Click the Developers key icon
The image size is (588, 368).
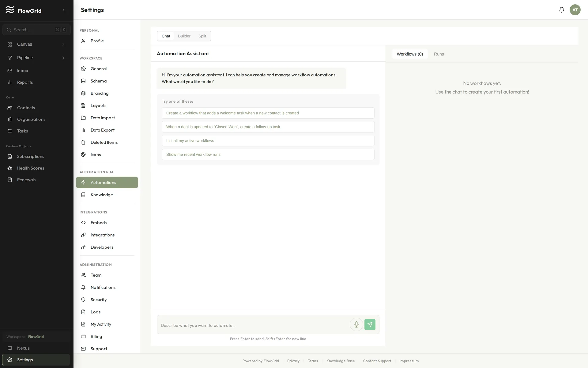click(83, 247)
